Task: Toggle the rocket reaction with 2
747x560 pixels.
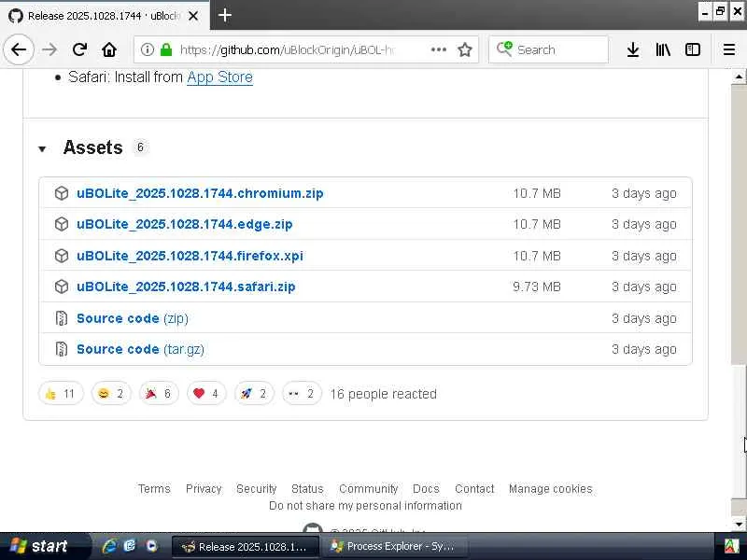Action: [254, 393]
